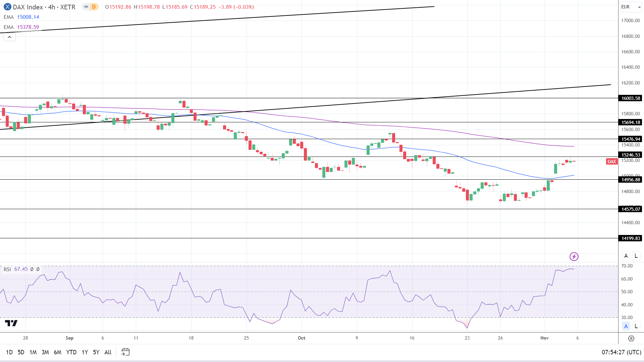The height and width of the screenshot is (362, 644).
Task: Click the 15694.18 price level label
Action: 630,122
